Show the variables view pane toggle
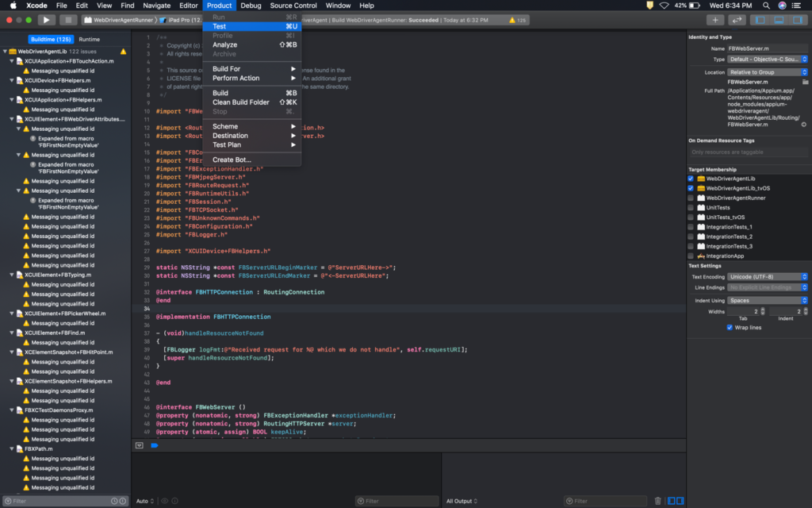Screen dimensions: 812x508 pyautogui.click(x=671, y=501)
